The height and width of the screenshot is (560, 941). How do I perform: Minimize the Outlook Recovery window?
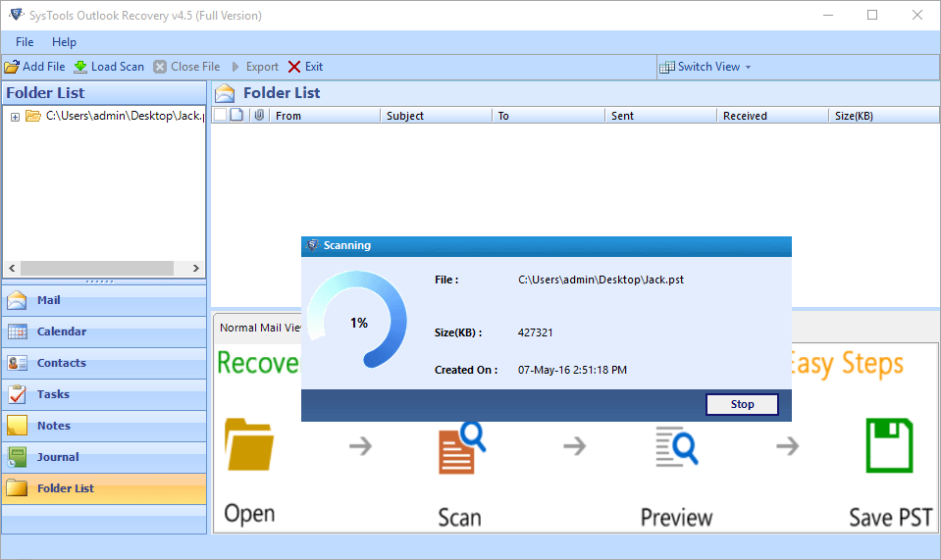point(828,15)
